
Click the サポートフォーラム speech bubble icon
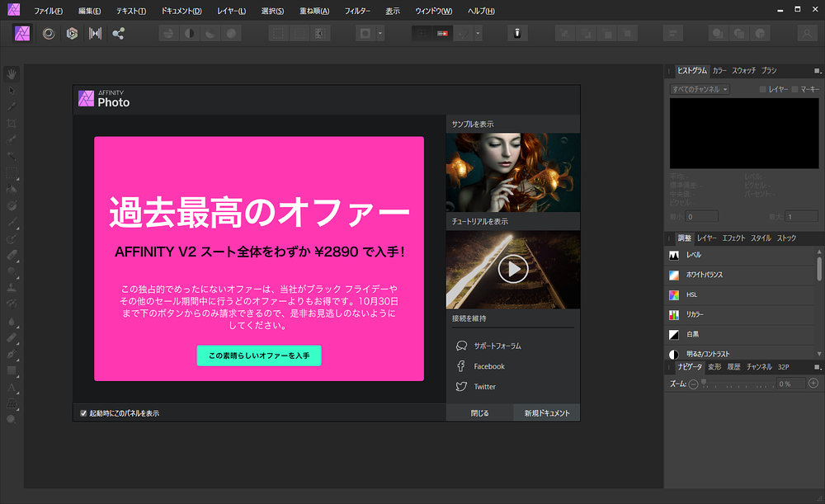click(461, 346)
